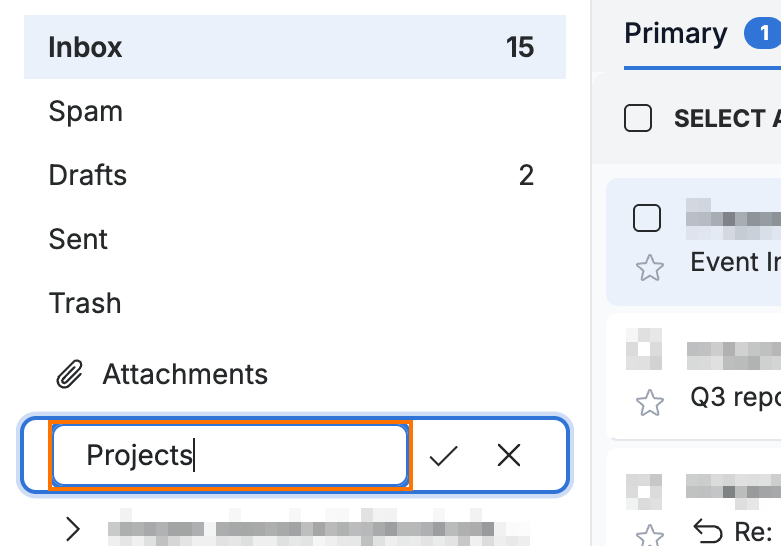The height and width of the screenshot is (546, 781).
Task: Open Attachments via paperclip icon
Action: click(x=69, y=374)
